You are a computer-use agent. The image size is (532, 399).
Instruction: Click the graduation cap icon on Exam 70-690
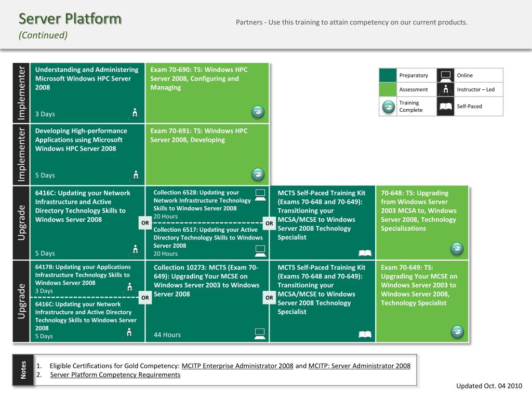coord(258,112)
